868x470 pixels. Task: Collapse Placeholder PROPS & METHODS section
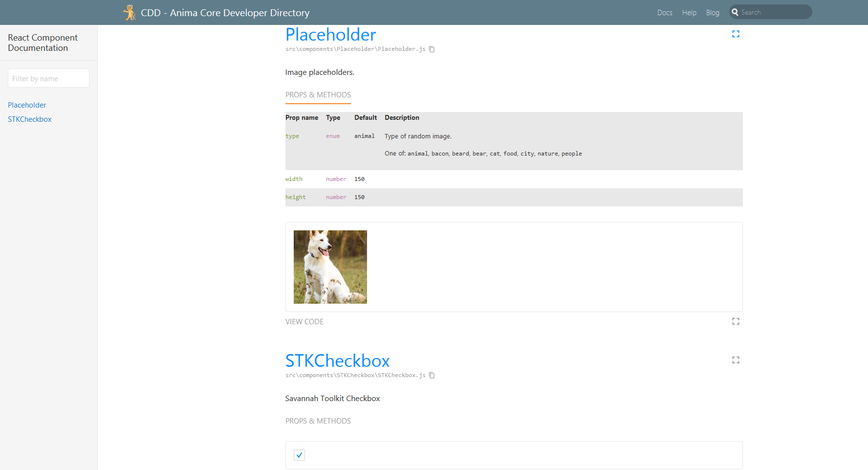[318, 95]
